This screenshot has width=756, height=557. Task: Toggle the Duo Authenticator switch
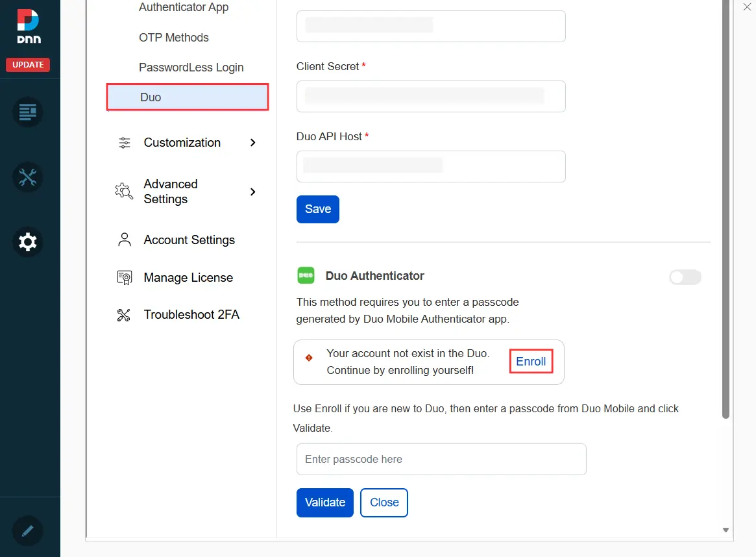click(x=685, y=277)
